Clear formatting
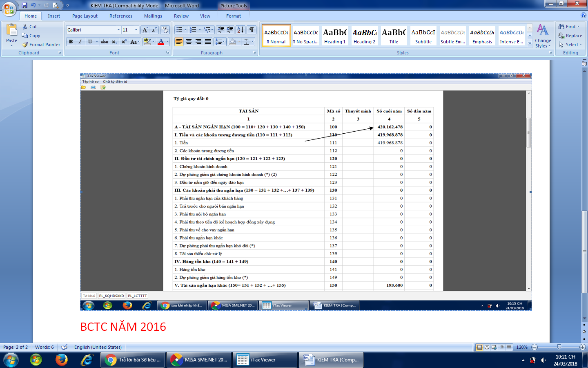The image size is (588, 368). click(x=165, y=30)
